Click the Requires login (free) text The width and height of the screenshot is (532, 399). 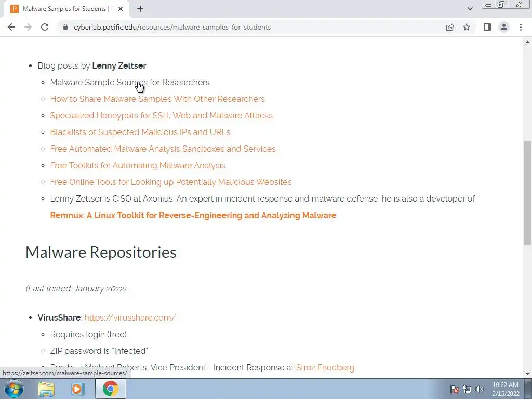(88, 334)
